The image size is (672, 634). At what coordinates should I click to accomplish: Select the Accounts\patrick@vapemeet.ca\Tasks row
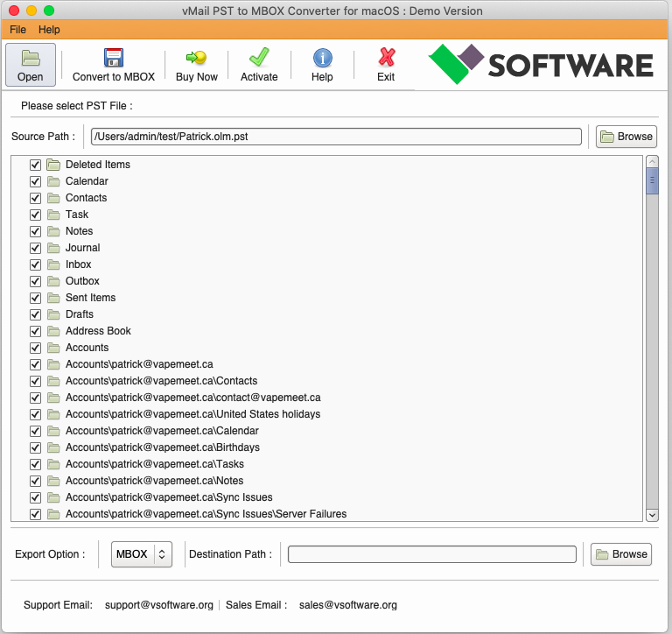(x=155, y=464)
